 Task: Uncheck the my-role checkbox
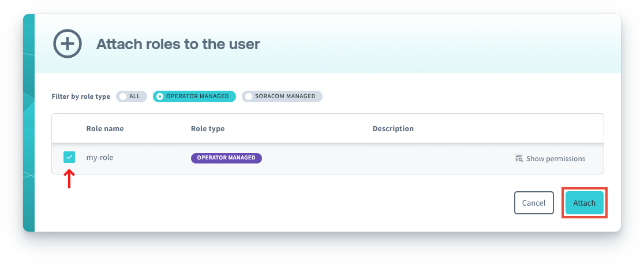pyautogui.click(x=69, y=157)
